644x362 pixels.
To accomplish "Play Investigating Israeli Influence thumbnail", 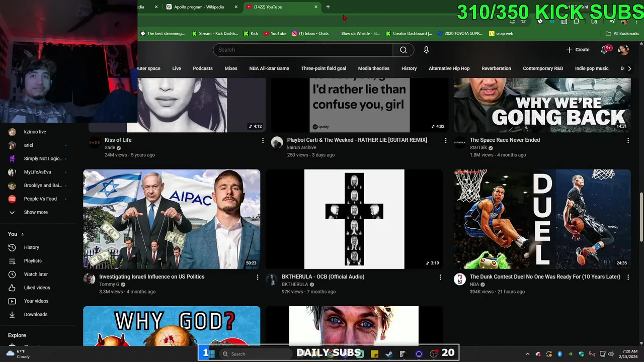I will point(172,219).
